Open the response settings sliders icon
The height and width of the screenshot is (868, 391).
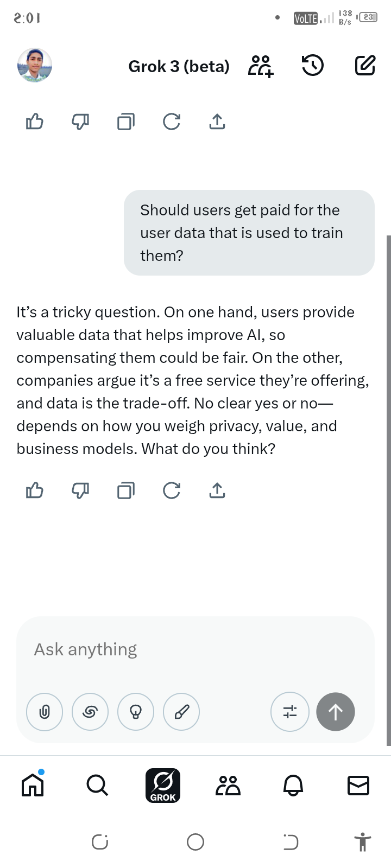pyautogui.click(x=290, y=712)
